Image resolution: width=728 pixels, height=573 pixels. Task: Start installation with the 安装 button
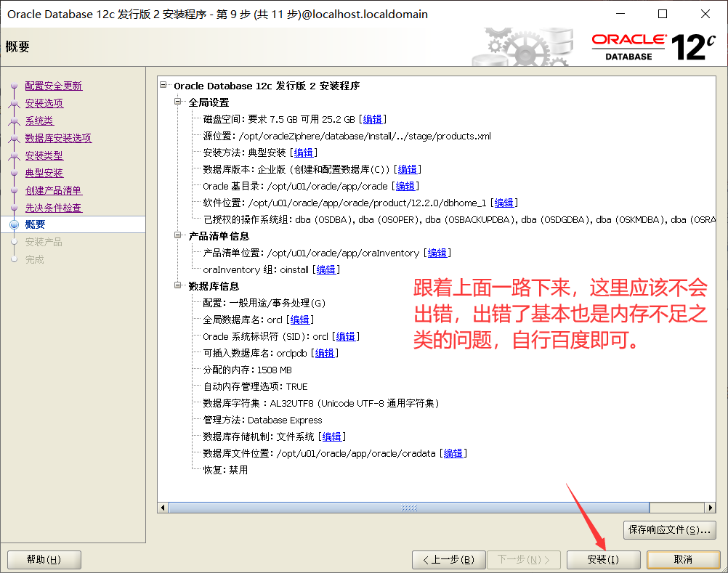click(604, 559)
